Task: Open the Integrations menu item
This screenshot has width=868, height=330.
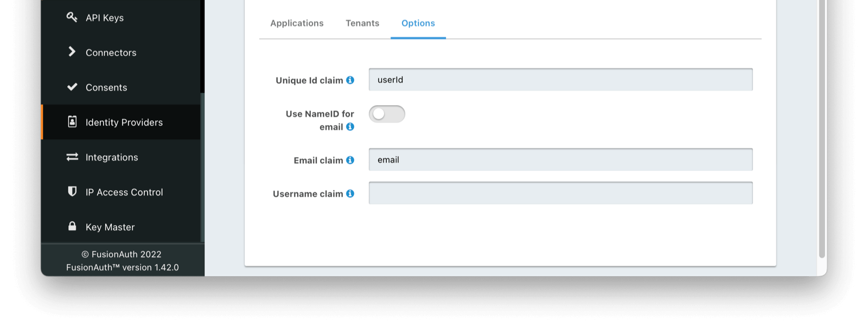Action: (112, 157)
